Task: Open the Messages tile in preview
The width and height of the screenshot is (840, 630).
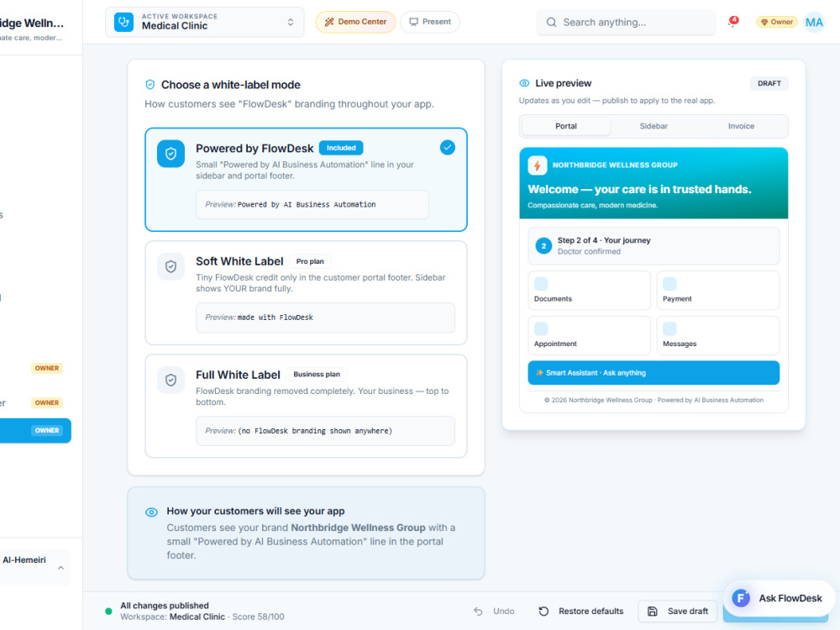Action: [718, 335]
